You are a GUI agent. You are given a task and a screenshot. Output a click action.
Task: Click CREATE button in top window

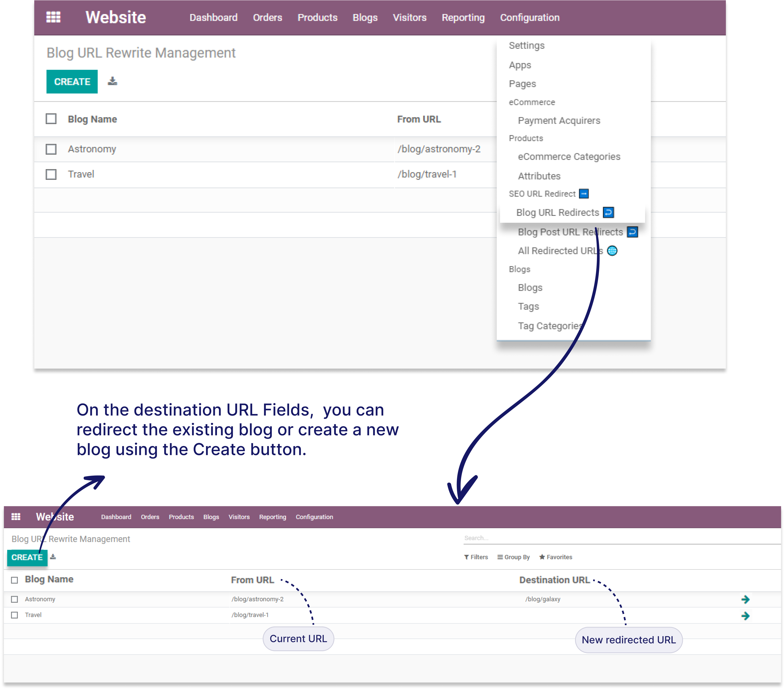[x=72, y=82]
